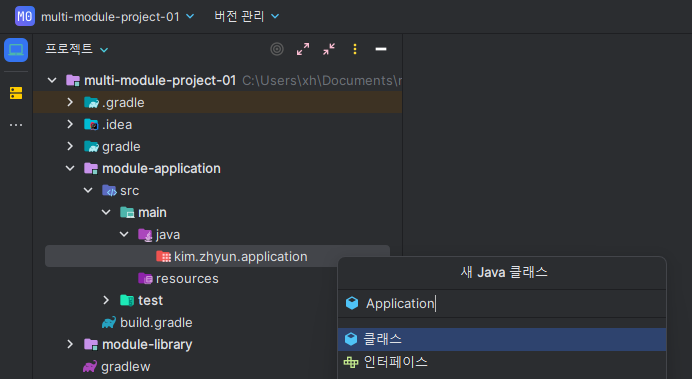Click the build.gradle elephant icon

[x=109, y=323]
